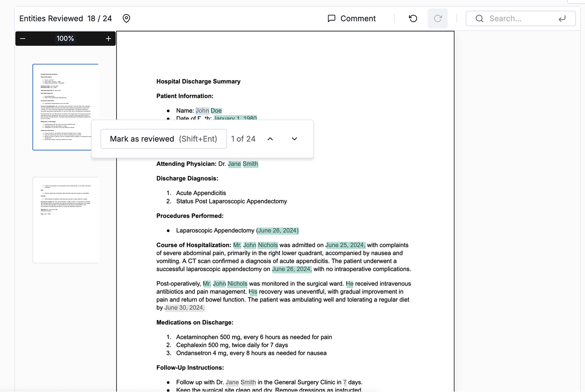The width and height of the screenshot is (585, 392).
Task: Click reviewed date 'June 30, 2024.'
Action: (x=184, y=308)
